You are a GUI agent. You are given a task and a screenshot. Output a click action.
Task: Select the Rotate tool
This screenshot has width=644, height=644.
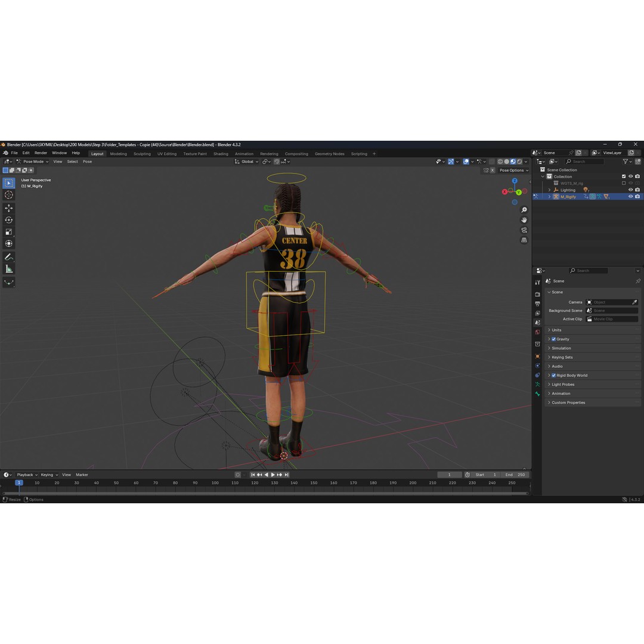point(8,219)
